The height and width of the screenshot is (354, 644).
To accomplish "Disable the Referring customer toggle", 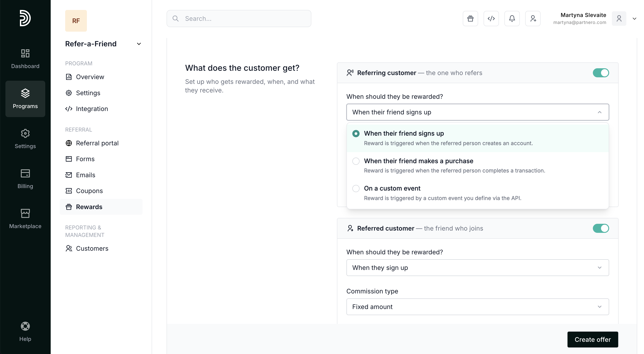I will [x=601, y=73].
